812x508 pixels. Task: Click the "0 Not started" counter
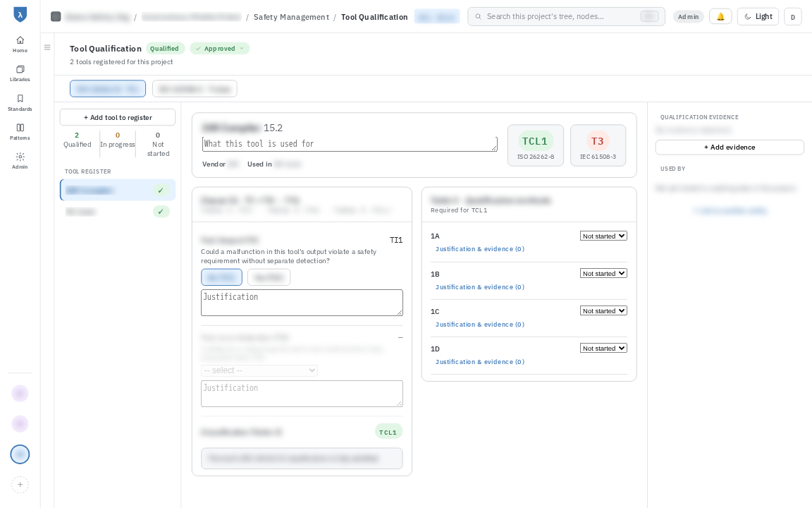[x=158, y=144]
